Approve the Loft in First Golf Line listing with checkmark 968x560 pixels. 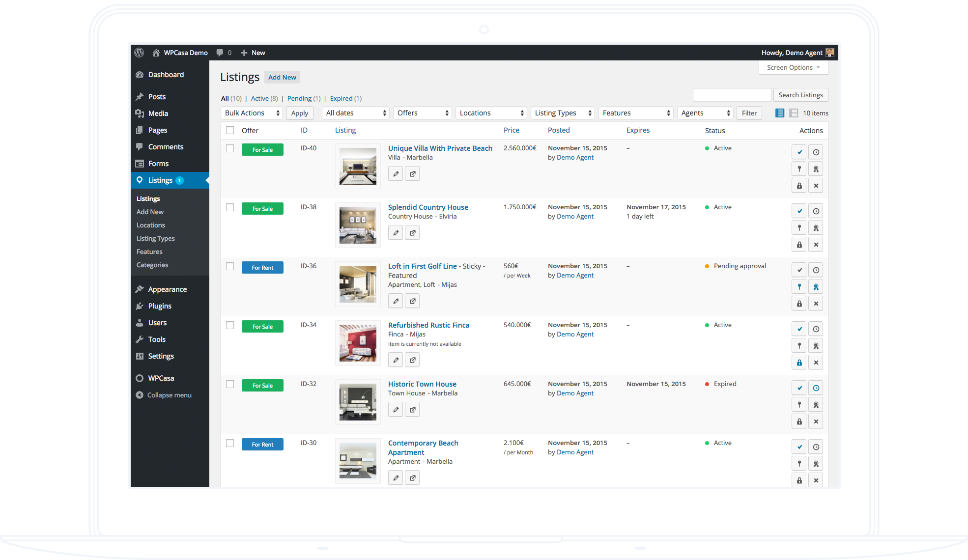click(x=799, y=270)
